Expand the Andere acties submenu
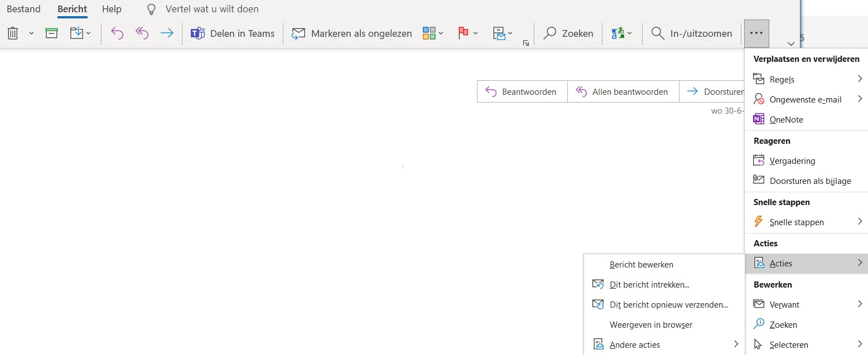Viewport: 868px width, 355px height. (665, 345)
